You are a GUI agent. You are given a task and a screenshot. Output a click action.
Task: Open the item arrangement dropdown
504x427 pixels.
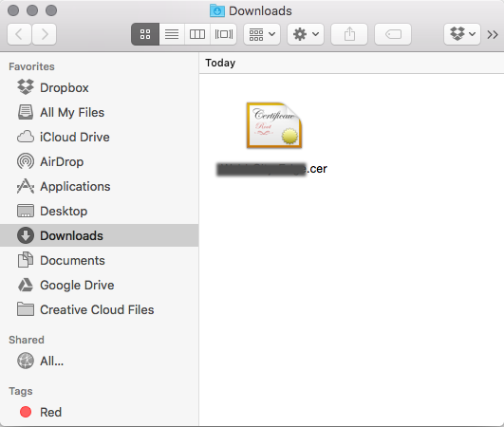tap(262, 34)
